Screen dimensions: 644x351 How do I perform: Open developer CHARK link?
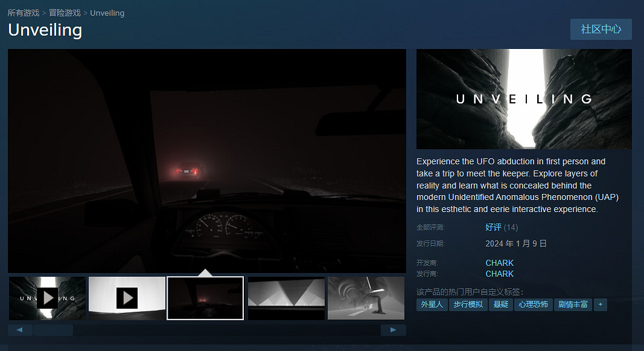[x=499, y=263]
